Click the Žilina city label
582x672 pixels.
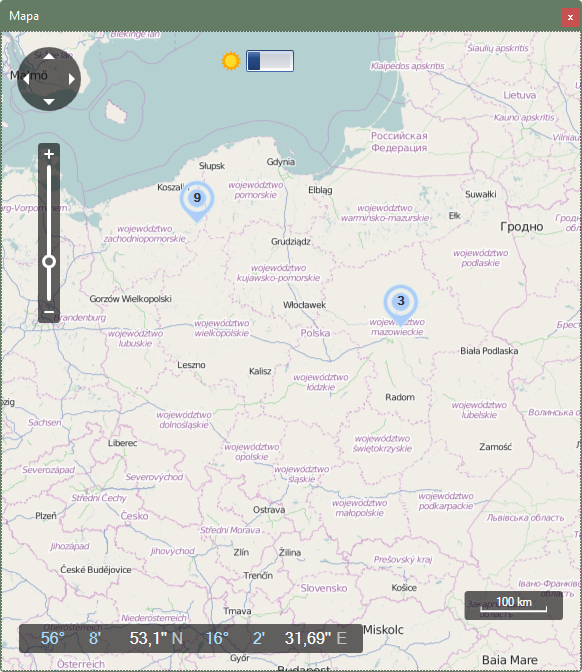290,552
